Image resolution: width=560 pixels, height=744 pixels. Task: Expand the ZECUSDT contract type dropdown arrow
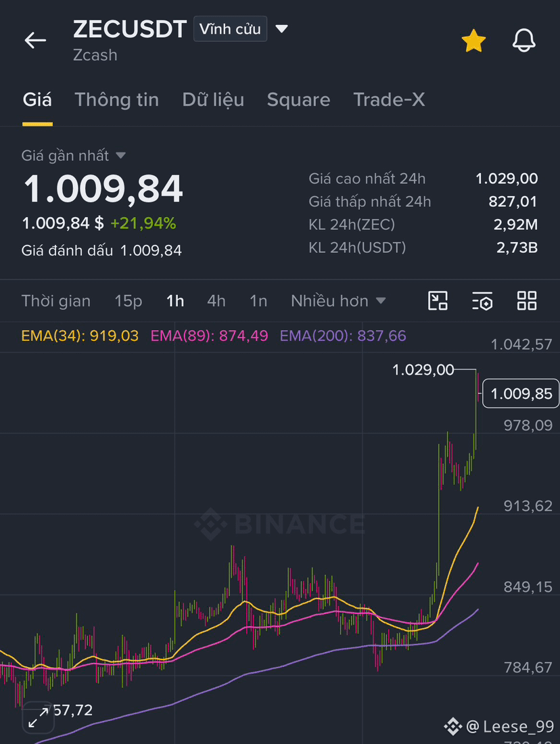pyautogui.click(x=282, y=29)
